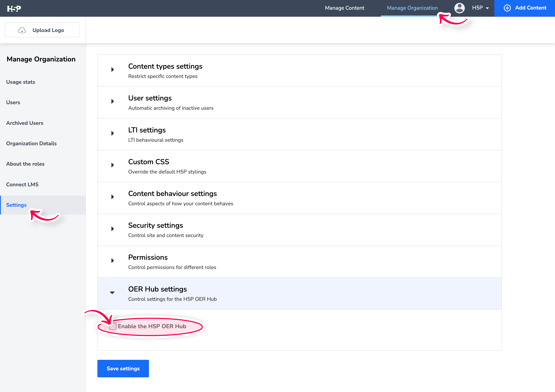555x392 pixels.
Task: Open the H5P account dropdown caret
Action: tap(487, 8)
